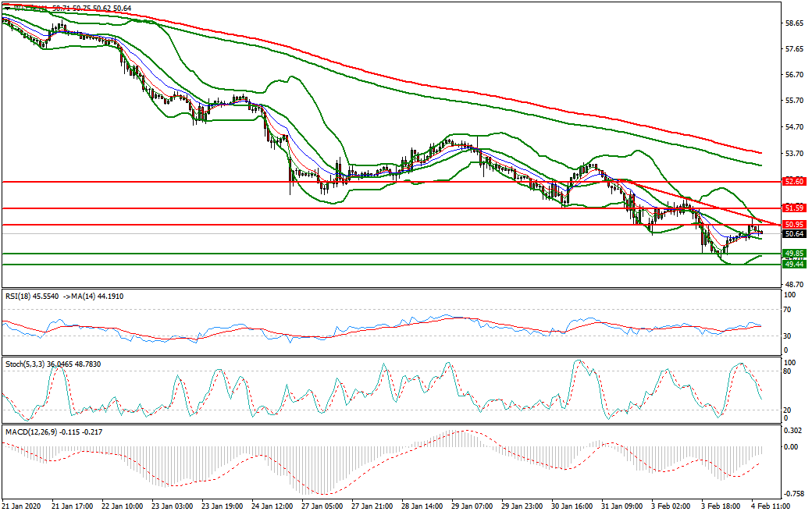Select the red 52.60 resistance price tag
Image resolution: width=812 pixels, height=515 pixels.
coord(793,181)
